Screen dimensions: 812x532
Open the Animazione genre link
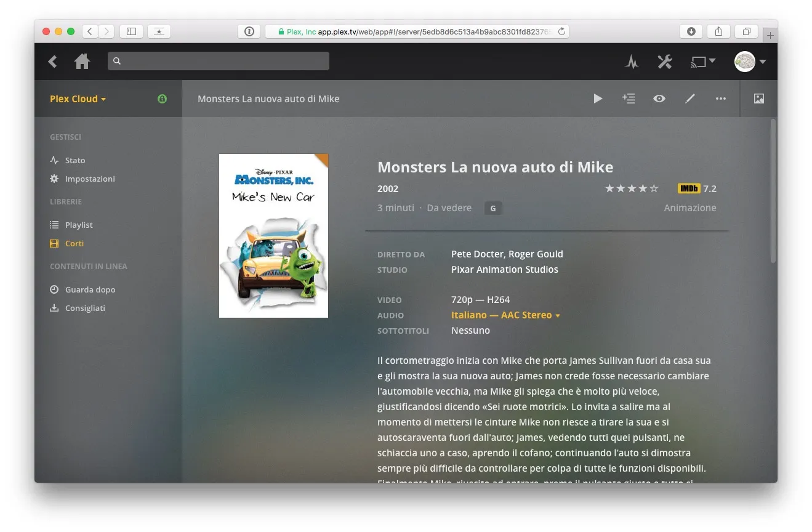[690, 208]
